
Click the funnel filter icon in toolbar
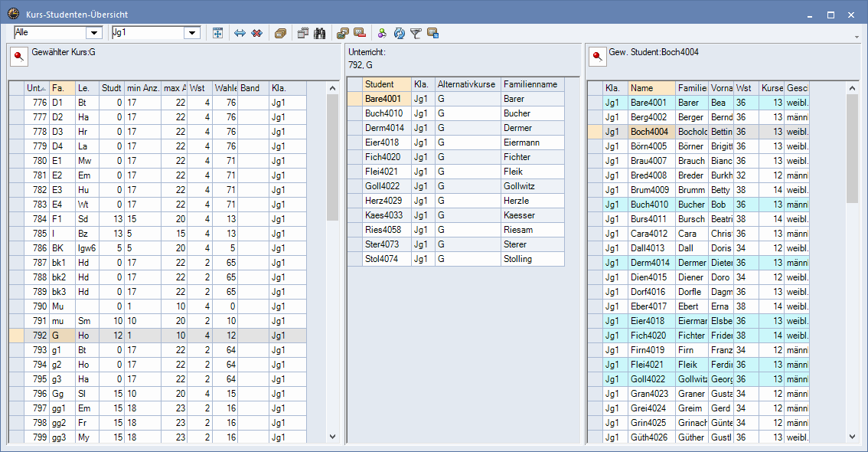click(x=416, y=33)
